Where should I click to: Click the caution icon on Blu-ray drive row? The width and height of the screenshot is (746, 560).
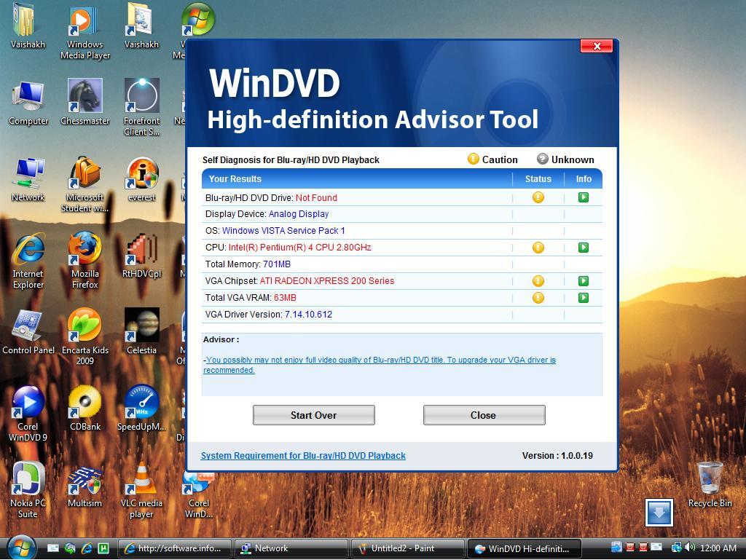pos(538,197)
